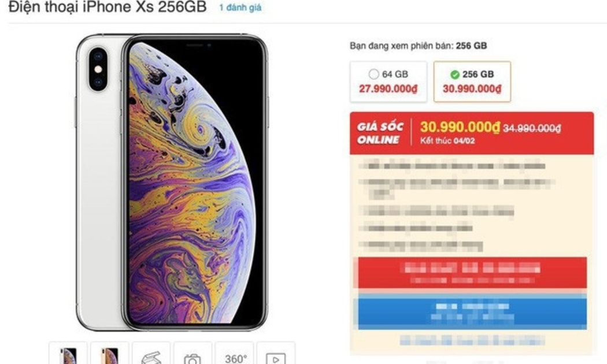Click the yellow 30.990.000₫ sale price

pyautogui.click(x=460, y=127)
